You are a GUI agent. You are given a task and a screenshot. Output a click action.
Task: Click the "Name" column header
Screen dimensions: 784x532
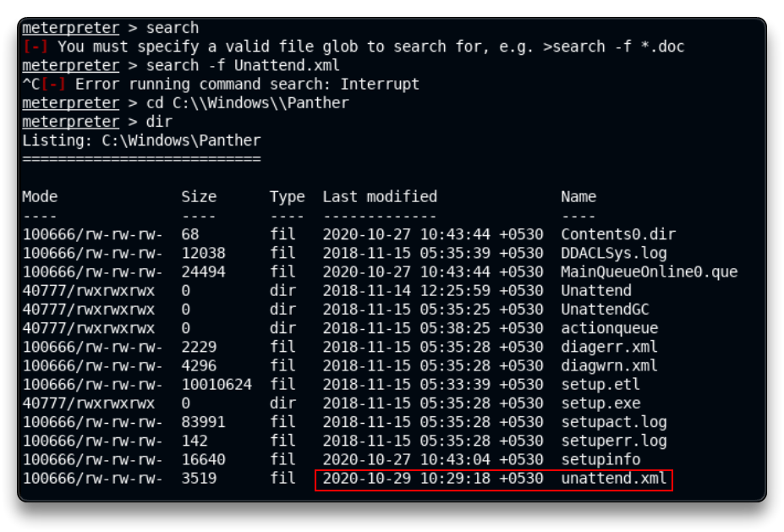point(578,196)
